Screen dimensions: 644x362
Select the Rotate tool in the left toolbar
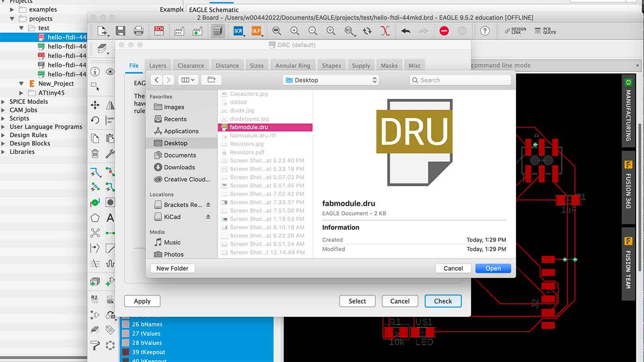[x=95, y=121]
